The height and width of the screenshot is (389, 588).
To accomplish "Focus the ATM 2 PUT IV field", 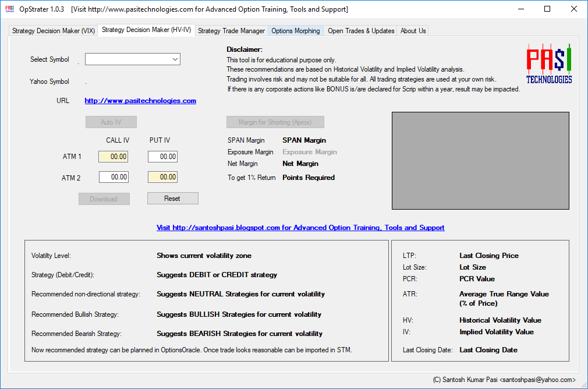I will [163, 177].
